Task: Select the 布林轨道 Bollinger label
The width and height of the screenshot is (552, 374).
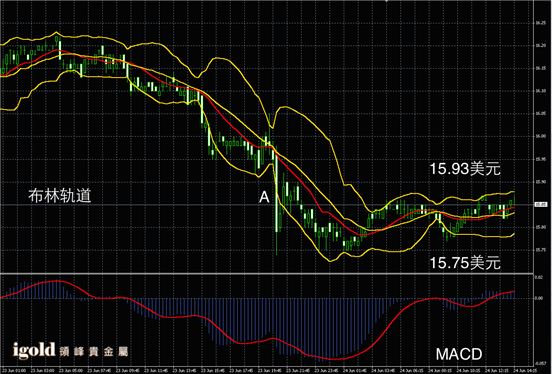Action: click(60, 196)
